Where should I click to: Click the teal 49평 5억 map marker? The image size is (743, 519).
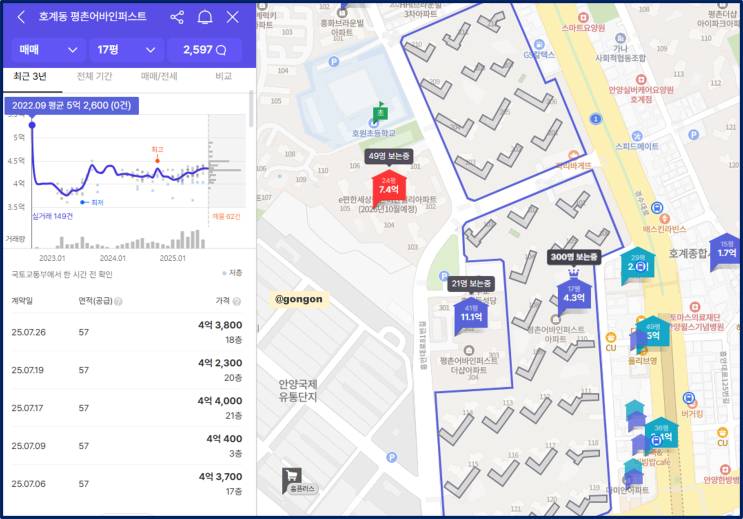tap(653, 332)
